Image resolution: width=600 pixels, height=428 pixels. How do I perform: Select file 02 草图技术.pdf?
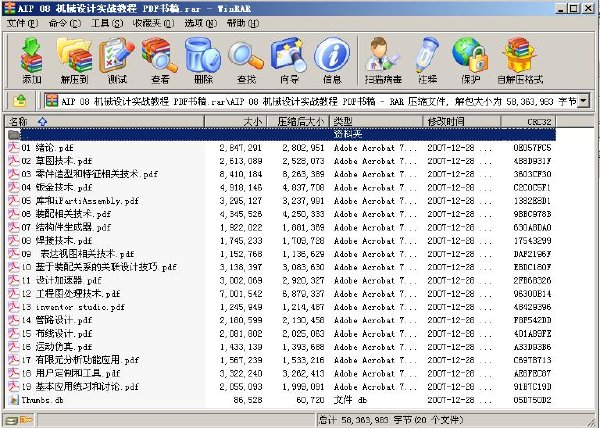[x=57, y=161]
